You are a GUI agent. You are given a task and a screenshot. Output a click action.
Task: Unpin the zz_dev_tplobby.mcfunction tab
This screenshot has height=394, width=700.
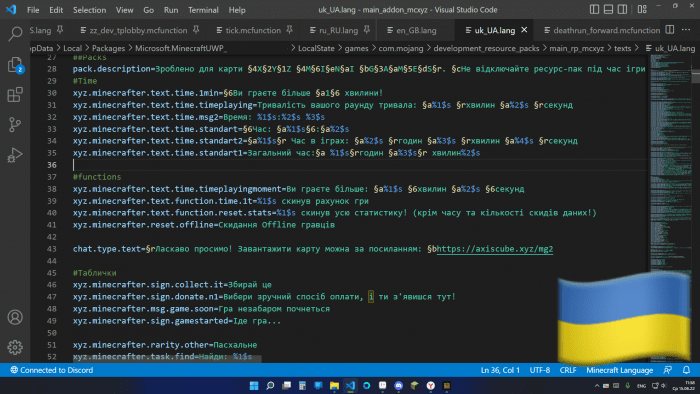(196, 30)
